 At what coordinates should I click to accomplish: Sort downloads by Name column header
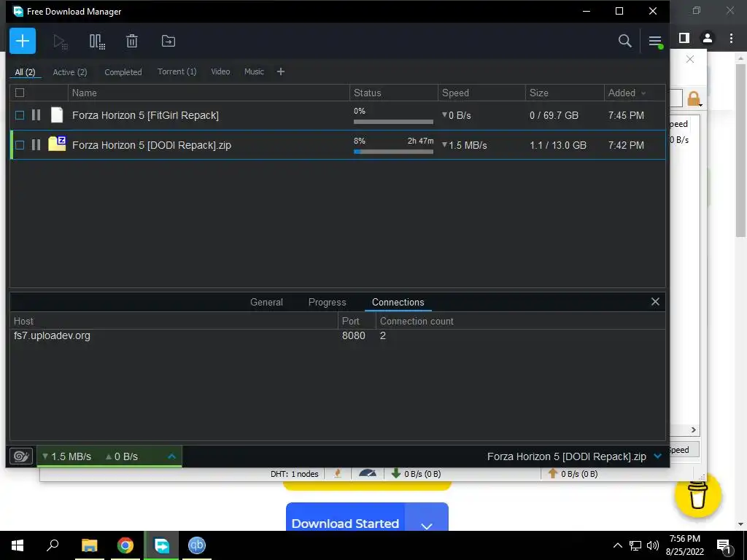coord(209,93)
